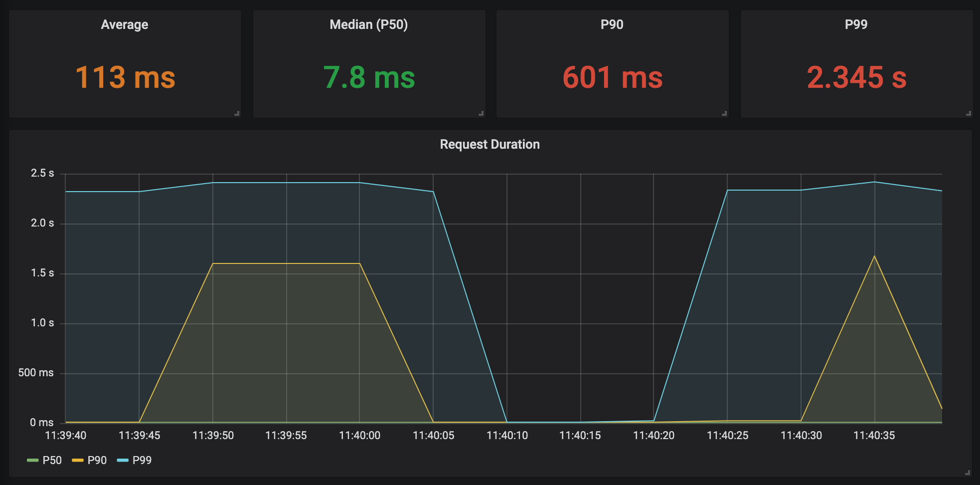Click the 7.8 ms median value

(x=369, y=78)
